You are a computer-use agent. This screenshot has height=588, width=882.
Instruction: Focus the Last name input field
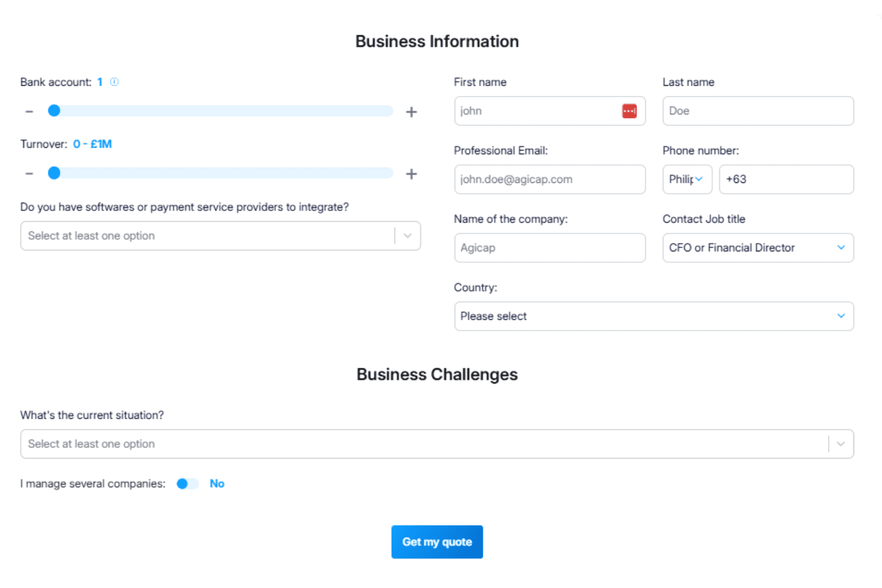pos(758,111)
